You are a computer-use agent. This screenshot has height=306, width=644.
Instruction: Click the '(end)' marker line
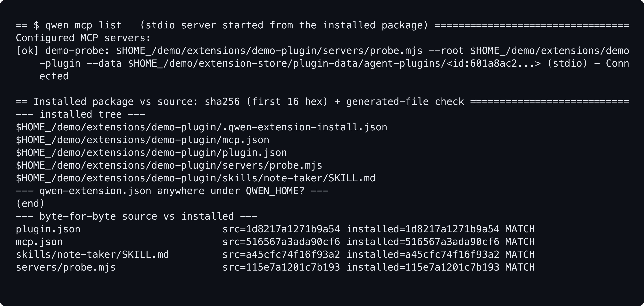[x=30, y=204]
